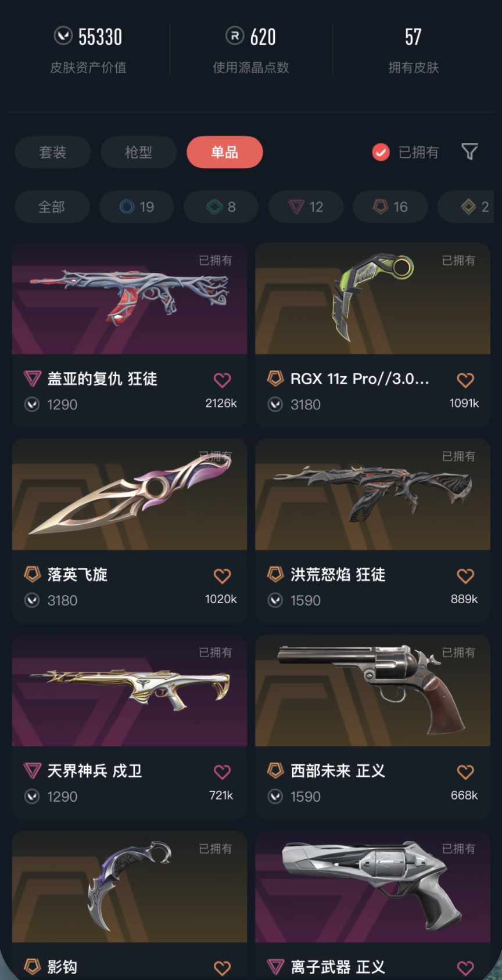Filter by yellow diamond tier 2
This screenshot has height=980, width=502.
click(x=467, y=207)
